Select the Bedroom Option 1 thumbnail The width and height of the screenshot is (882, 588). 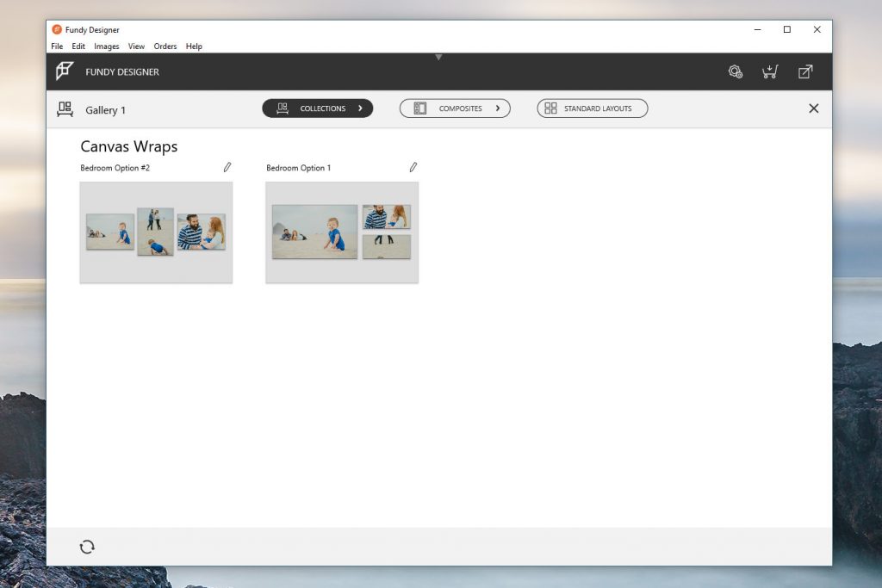342,232
